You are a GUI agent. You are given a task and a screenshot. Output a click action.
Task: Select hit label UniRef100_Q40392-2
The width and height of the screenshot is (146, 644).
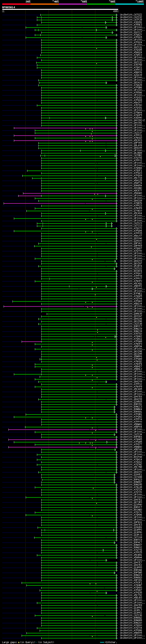click(x=132, y=120)
